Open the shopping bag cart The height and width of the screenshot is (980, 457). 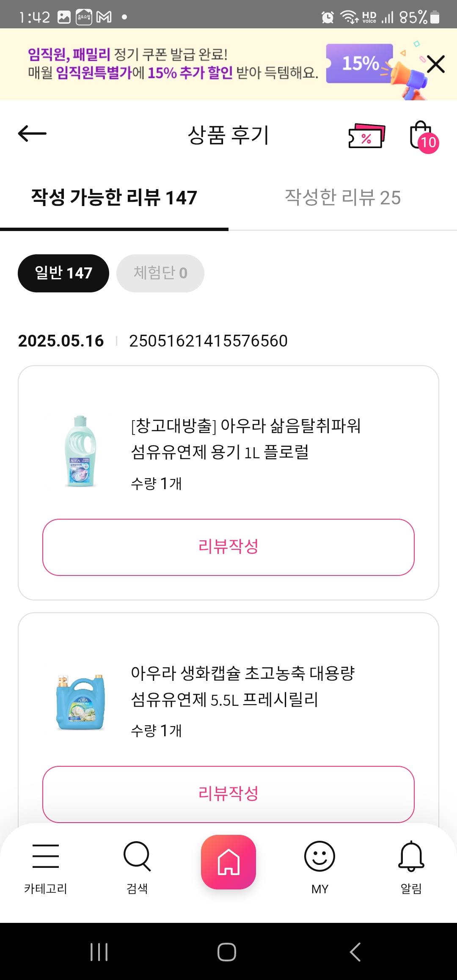(422, 135)
